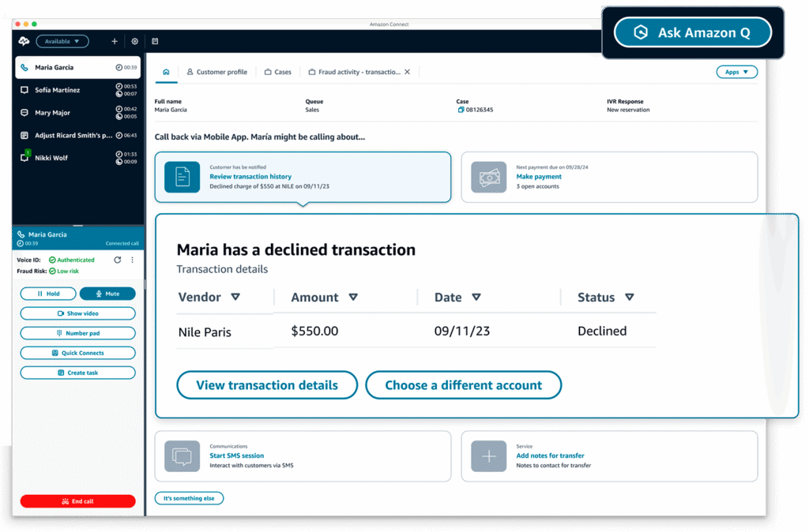Click the 09/11/23 date cell

[461, 331]
